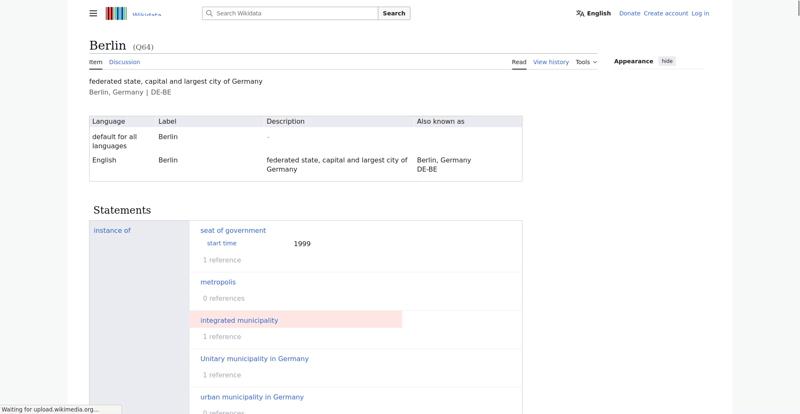Expand the 1 reference under integrated municipality
800x414 pixels.
tap(222, 337)
